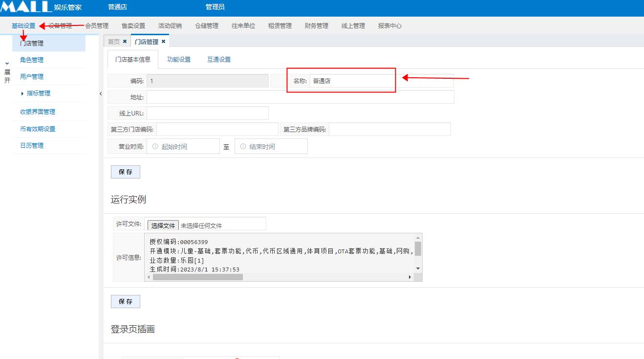Open the 往来单位 menu

(x=243, y=26)
